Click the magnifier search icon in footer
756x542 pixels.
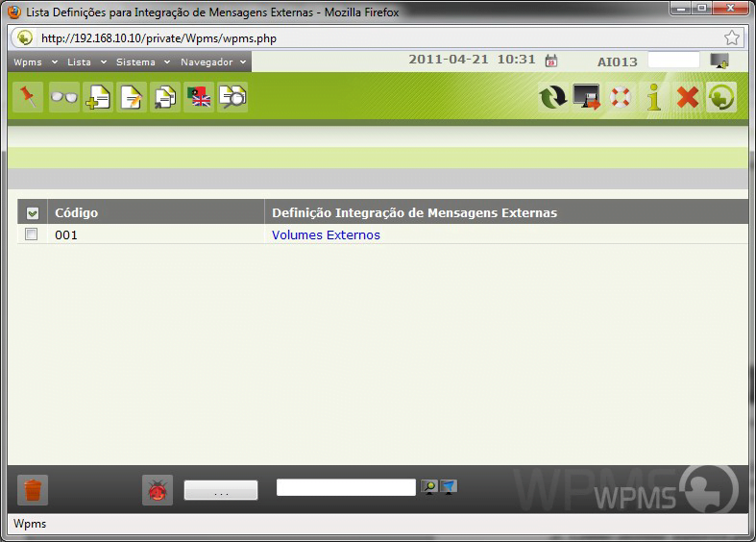[x=429, y=487]
